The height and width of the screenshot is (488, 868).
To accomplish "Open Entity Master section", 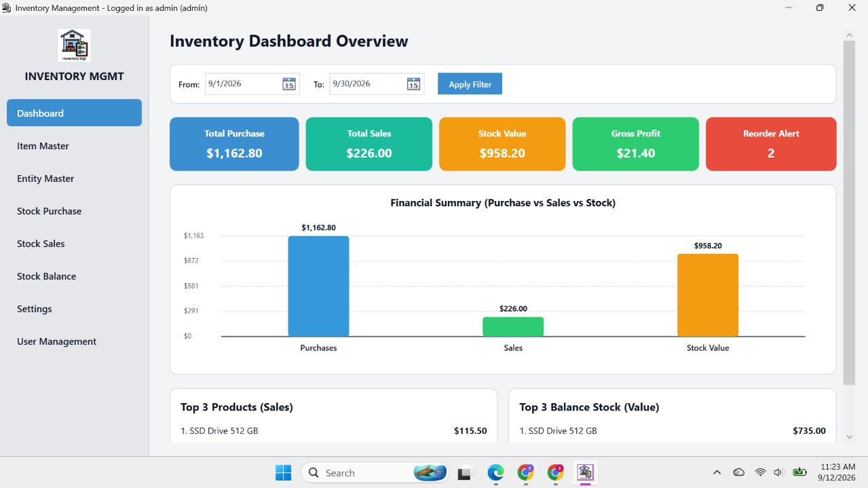I will (x=74, y=179).
